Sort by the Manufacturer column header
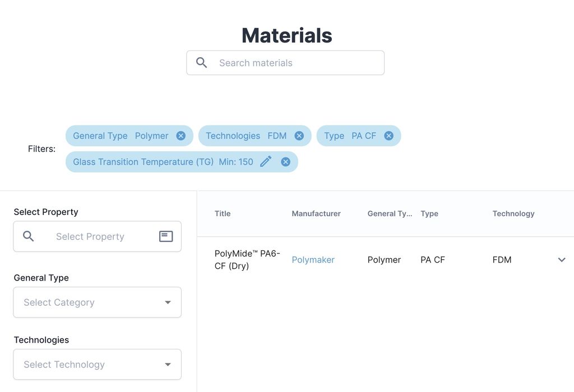This screenshot has height=392, width=574. click(316, 213)
